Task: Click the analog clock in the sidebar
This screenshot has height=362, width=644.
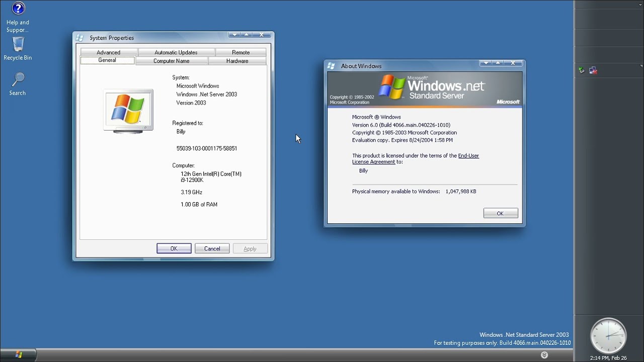Action: [608, 335]
